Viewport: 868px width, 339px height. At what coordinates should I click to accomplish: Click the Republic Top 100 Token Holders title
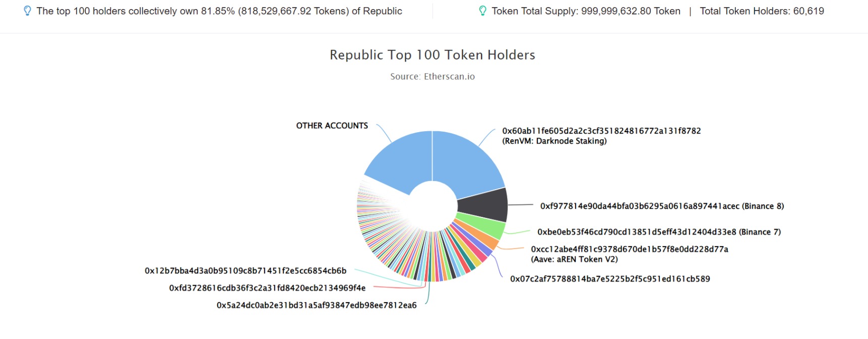(432, 54)
